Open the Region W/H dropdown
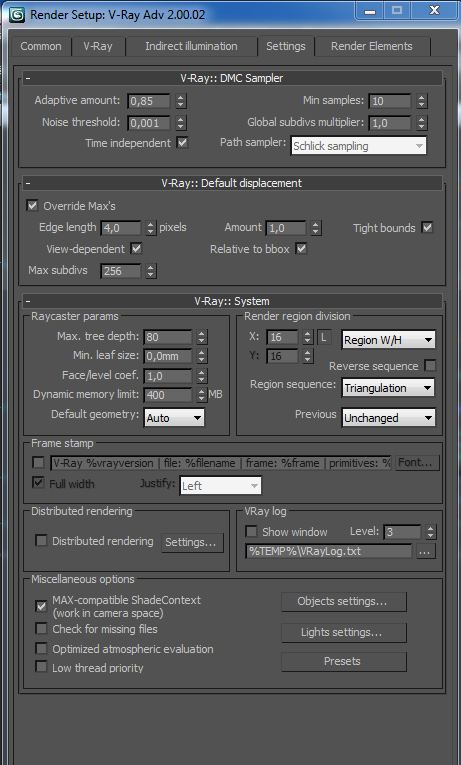Image resolution: width=461 pixels, height=765 pixels. tap(388, 340)
